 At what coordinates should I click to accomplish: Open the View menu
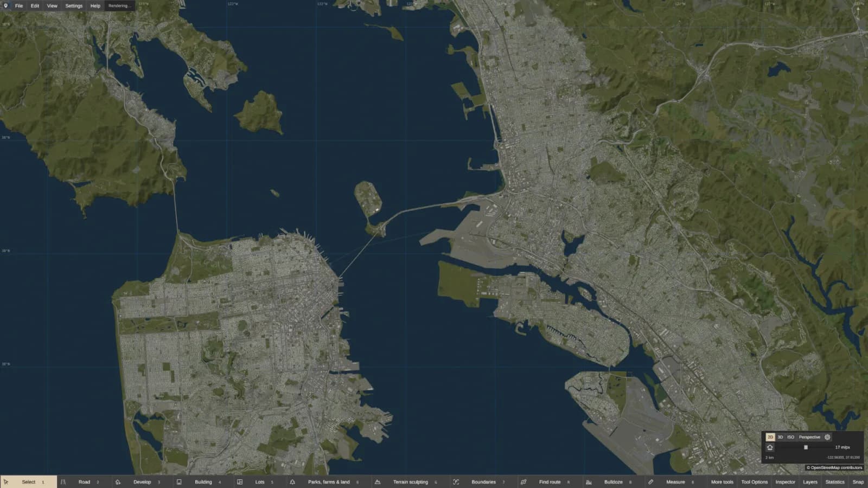click(x=52, y=6)
